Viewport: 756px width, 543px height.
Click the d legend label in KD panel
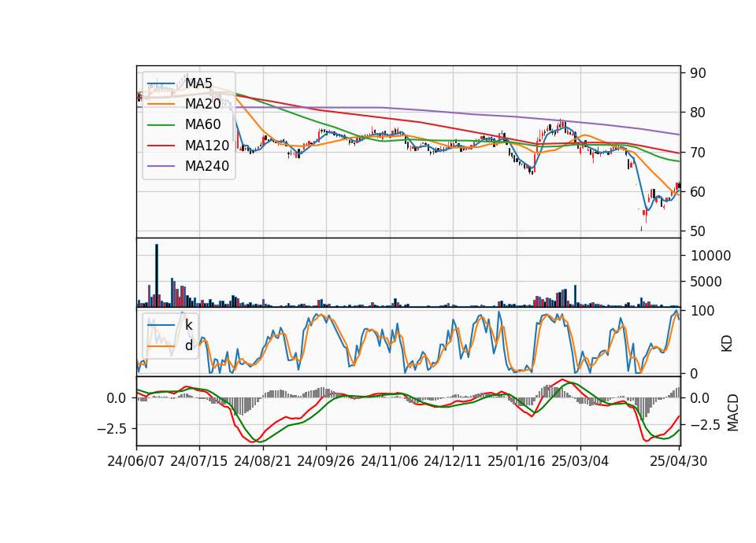(189, 345)
